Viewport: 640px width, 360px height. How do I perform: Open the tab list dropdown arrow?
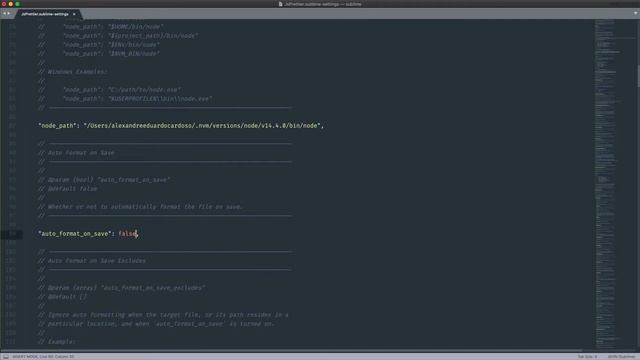click(635, 13)
